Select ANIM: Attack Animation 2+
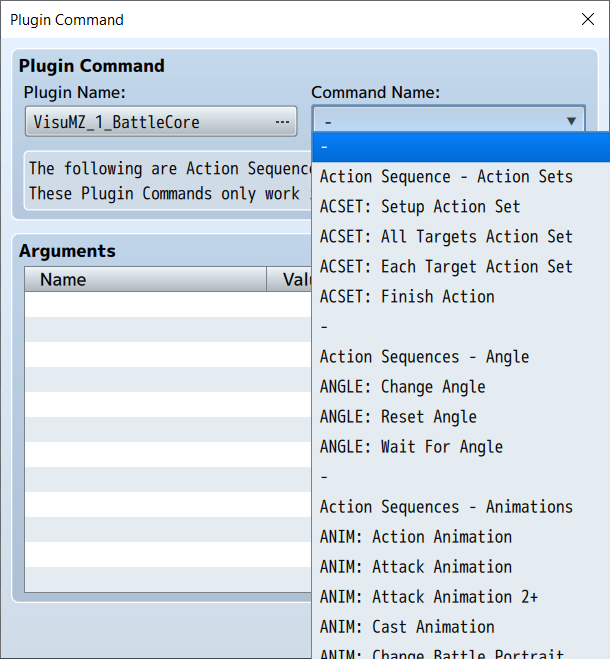Screen dimensions: 610x659 [429, 597]
